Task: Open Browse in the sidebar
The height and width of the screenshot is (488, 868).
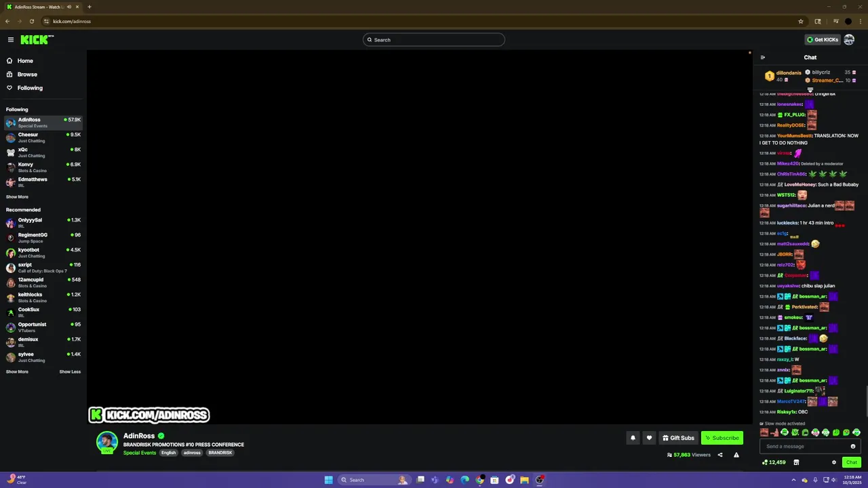Action: pos(27,75)
